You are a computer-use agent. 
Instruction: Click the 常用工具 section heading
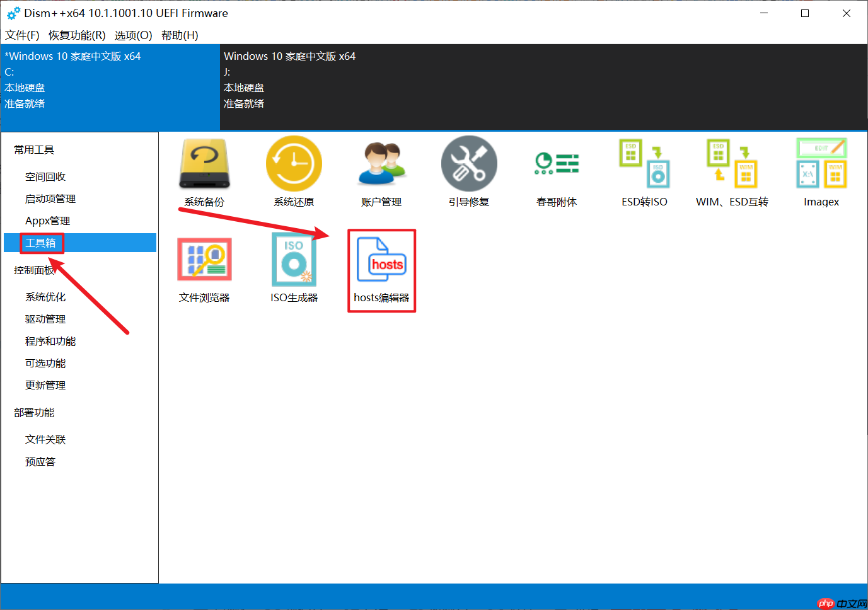(34, 150)
